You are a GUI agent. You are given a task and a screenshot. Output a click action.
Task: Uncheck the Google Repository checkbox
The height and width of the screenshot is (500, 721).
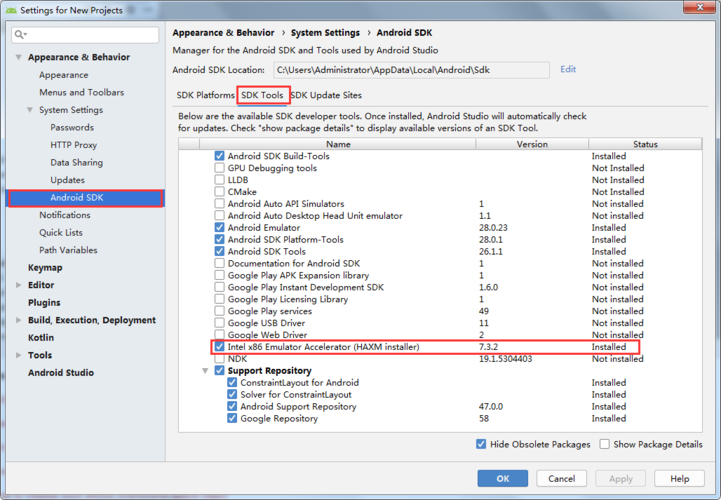(x=232, y=419)
